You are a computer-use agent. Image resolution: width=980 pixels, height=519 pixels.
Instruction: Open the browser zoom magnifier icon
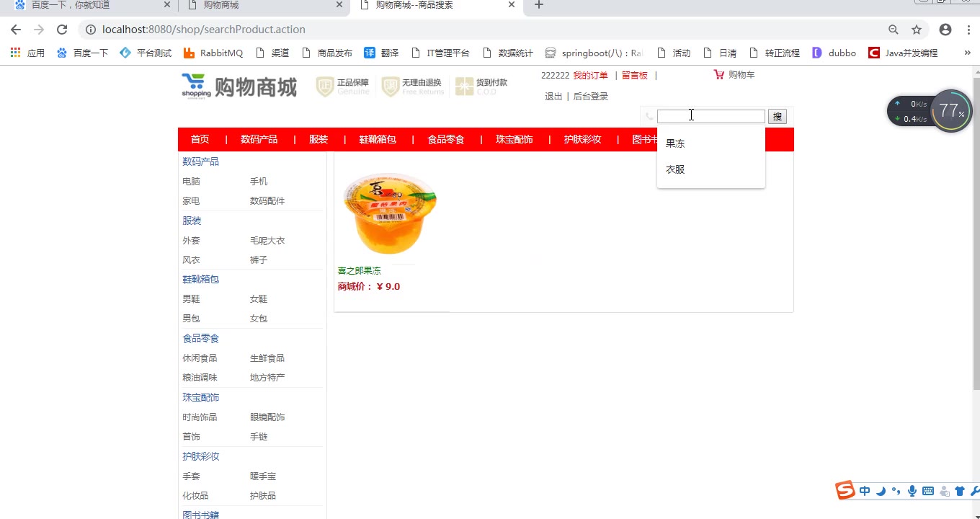(x=894, y=30)
